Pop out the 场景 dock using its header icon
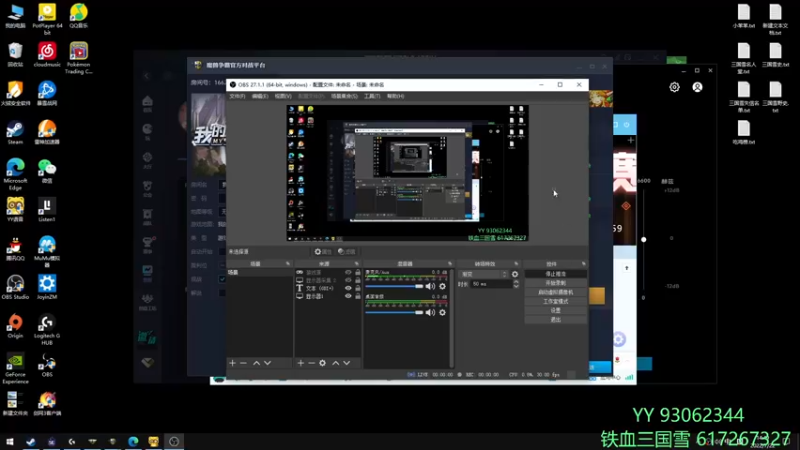The image size is (800, 450). tap(288, 264)
